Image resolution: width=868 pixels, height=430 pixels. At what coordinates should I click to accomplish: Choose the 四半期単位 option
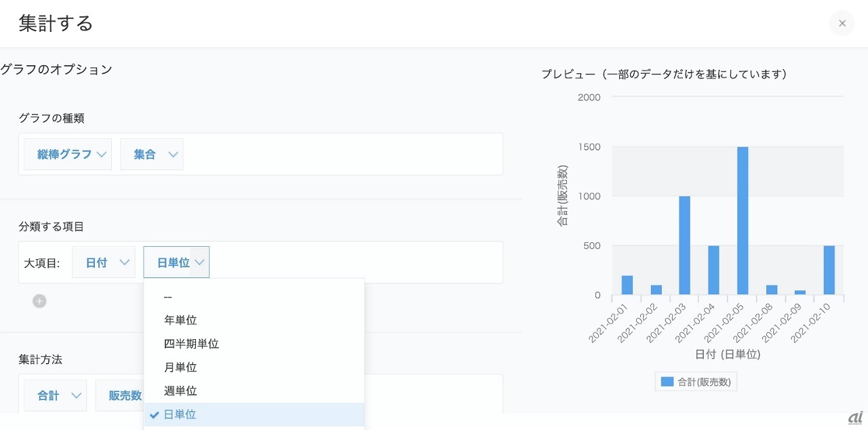191,344
